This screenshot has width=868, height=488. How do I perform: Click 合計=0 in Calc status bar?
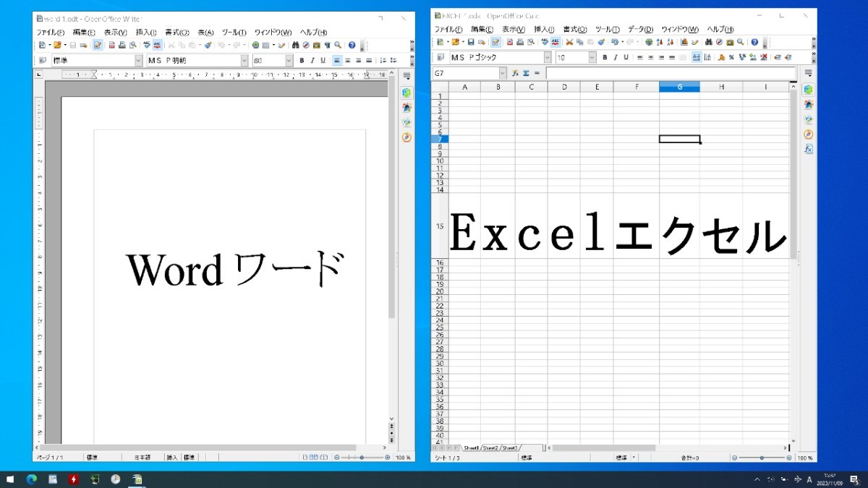pos(689,458)
